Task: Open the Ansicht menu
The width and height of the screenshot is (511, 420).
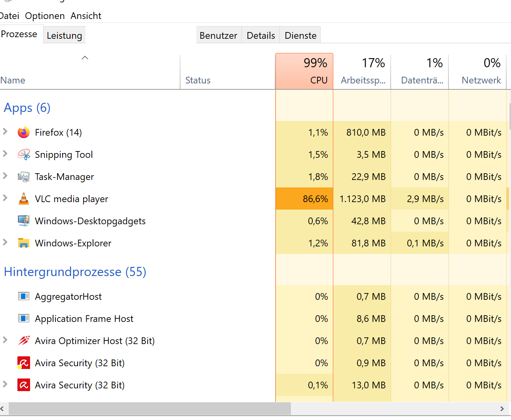Action: pos(86,16)
